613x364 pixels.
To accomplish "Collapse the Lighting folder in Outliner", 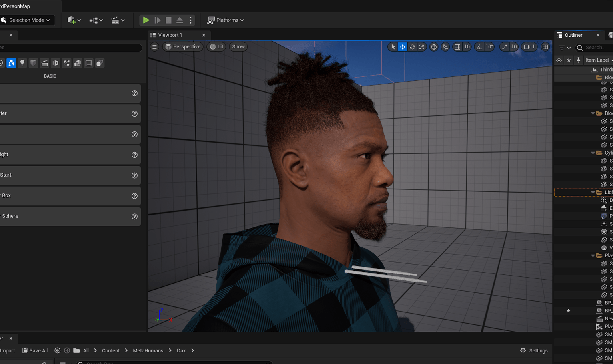I will [x=593, y=193].
